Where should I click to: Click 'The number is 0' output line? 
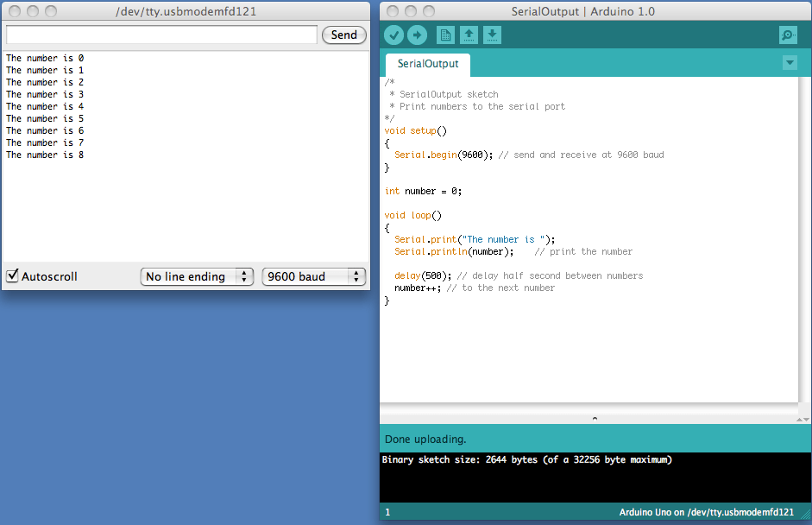coord(45,58)
